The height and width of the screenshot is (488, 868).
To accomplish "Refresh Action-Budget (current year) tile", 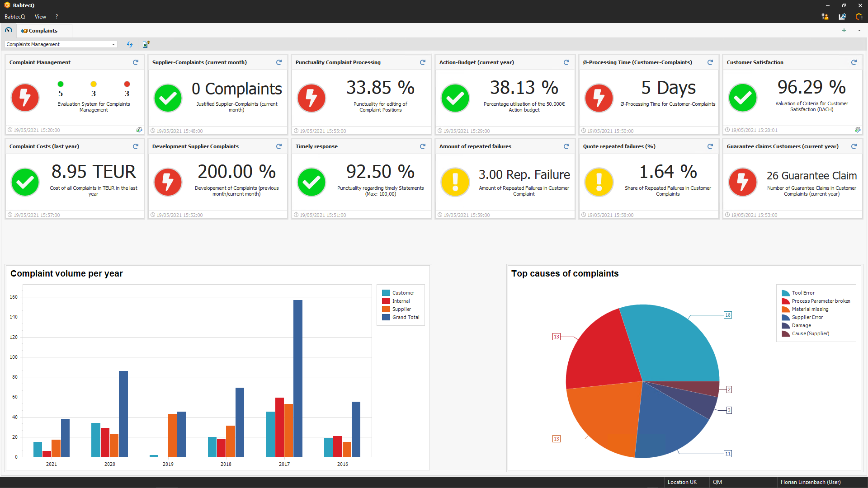I will [x=566, y=62].
